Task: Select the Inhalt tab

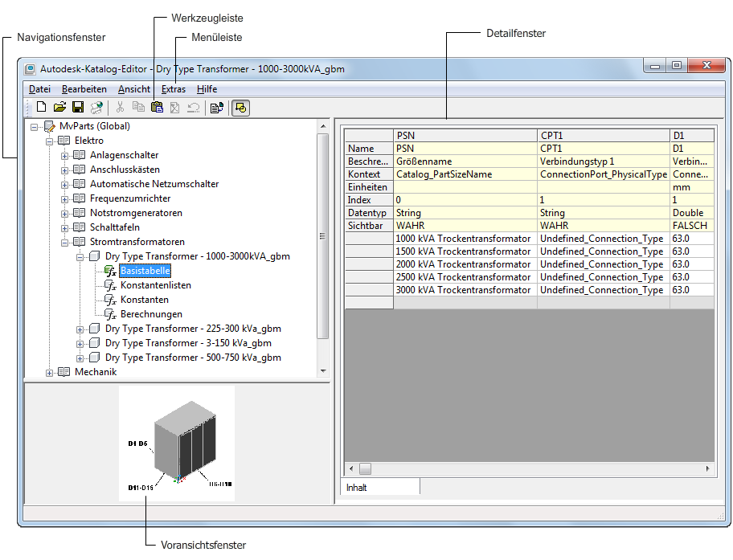Action: (380, 487)
